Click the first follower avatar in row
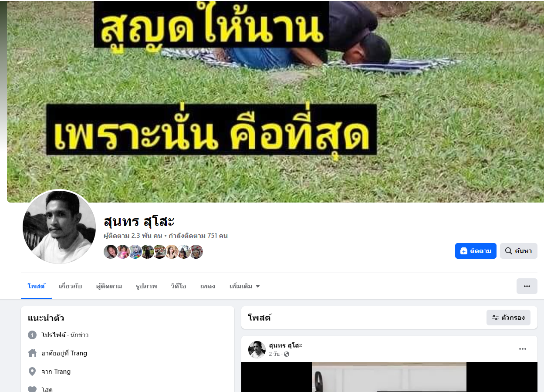The height and width of the screenshot is (392, 544). [x=111, y=252]
